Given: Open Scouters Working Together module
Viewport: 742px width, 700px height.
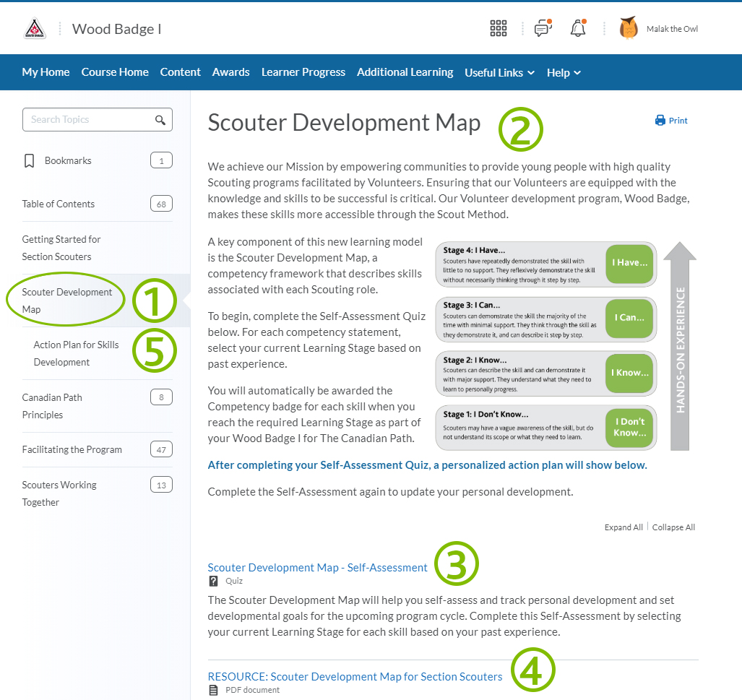Looking at the screenshot, I should tap(59, 493).
